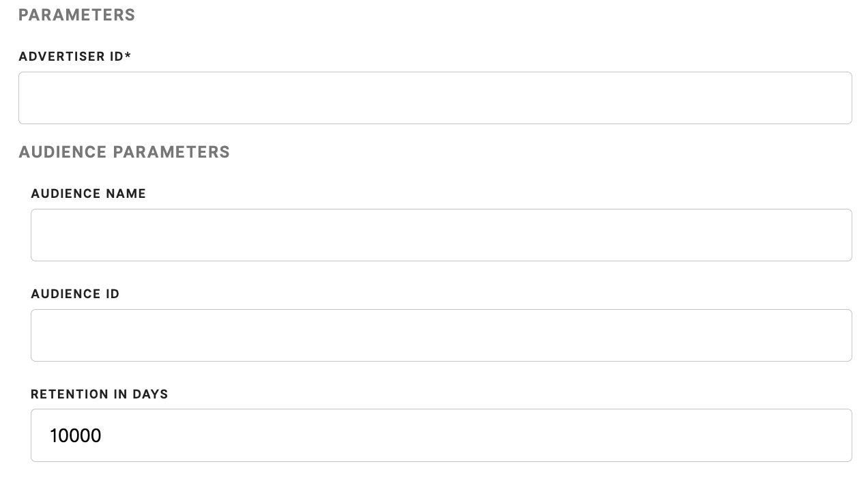This screenshot has width=868, height=479.
Task: Click the word NAME in Audience Name label
Action: pyautogui.click(x=126, y=194)
